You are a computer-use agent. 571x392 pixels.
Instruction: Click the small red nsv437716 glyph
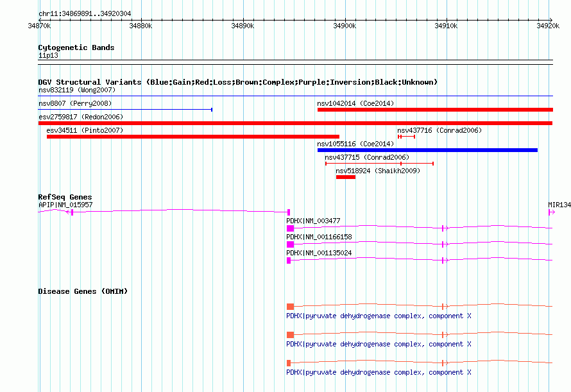406,137
